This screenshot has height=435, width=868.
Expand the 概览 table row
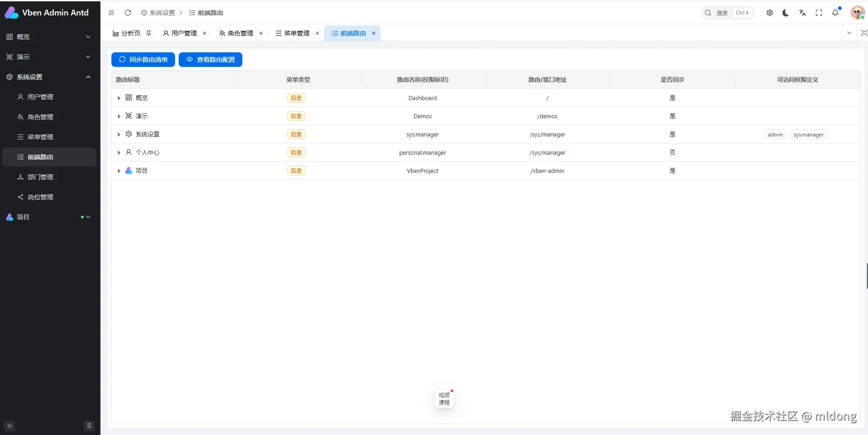[x=119, y=98]
